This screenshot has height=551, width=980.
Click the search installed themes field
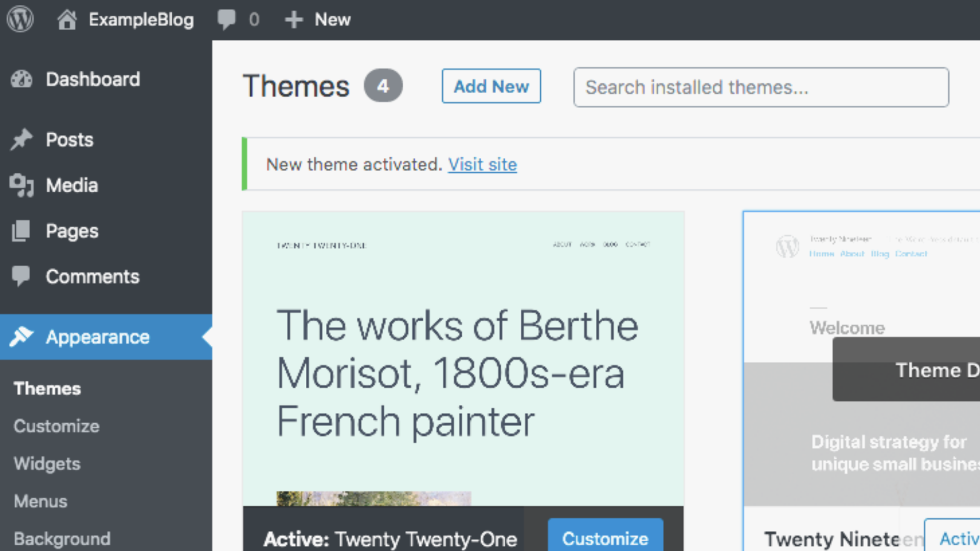(762, 88)
